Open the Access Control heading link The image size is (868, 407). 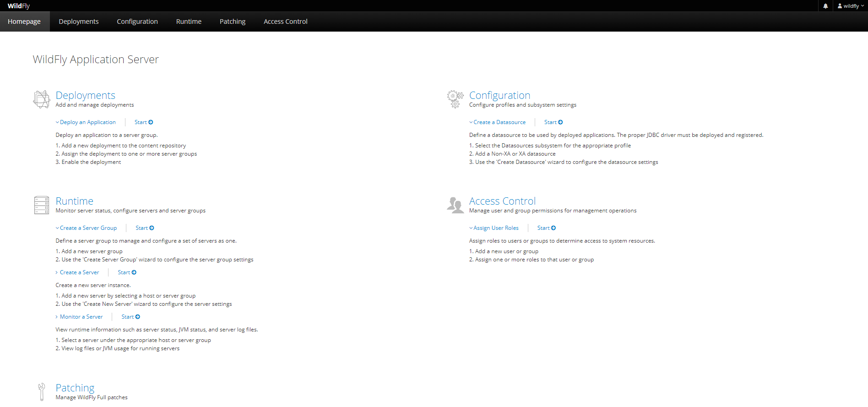502,201
